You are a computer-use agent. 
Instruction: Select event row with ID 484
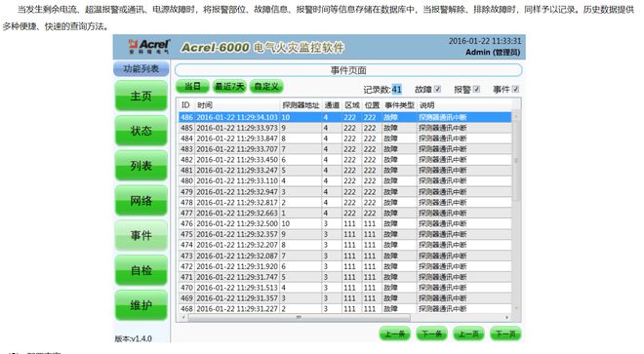(x=345, y=138)
